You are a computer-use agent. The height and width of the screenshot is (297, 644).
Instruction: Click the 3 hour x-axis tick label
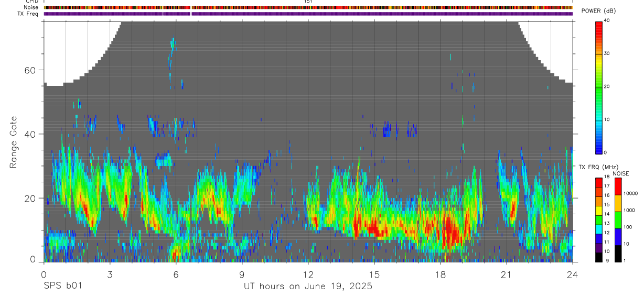tap(110, 275)
